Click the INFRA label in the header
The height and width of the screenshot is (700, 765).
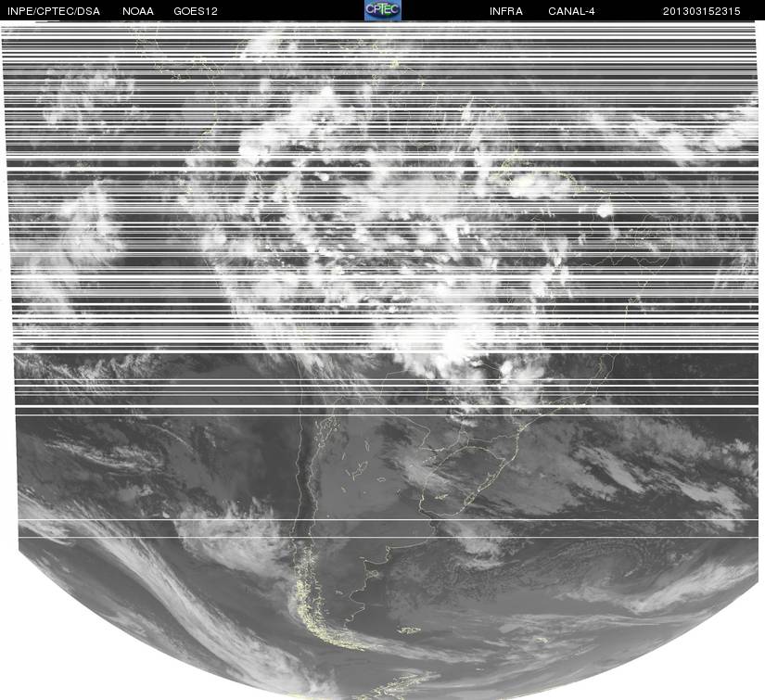coord(506,11)
